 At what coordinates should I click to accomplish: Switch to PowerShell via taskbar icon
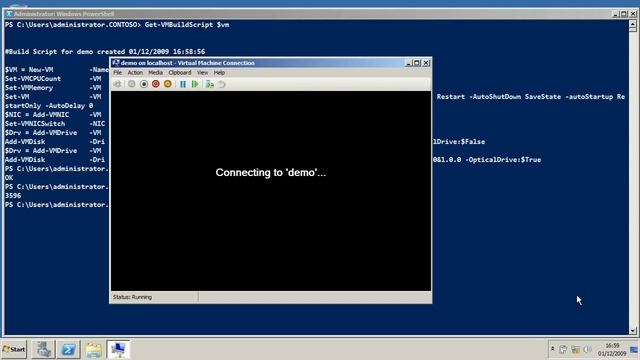coord(68,349)
